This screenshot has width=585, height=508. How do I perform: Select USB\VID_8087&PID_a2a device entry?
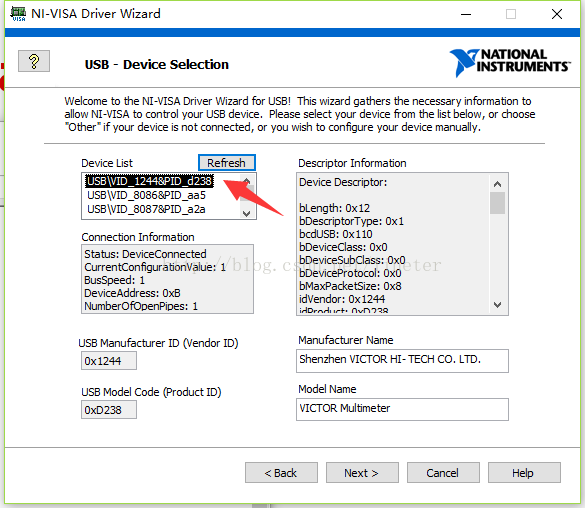(146, 209)
